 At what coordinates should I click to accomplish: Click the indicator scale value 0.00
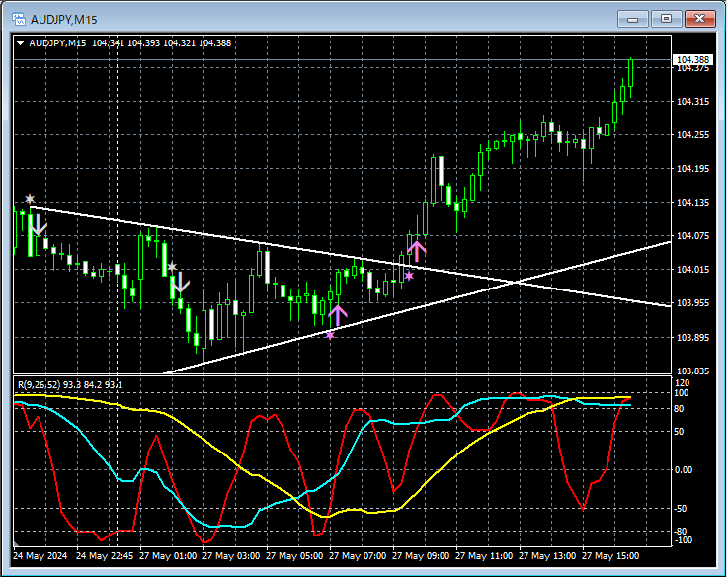[x=684, y=470]
